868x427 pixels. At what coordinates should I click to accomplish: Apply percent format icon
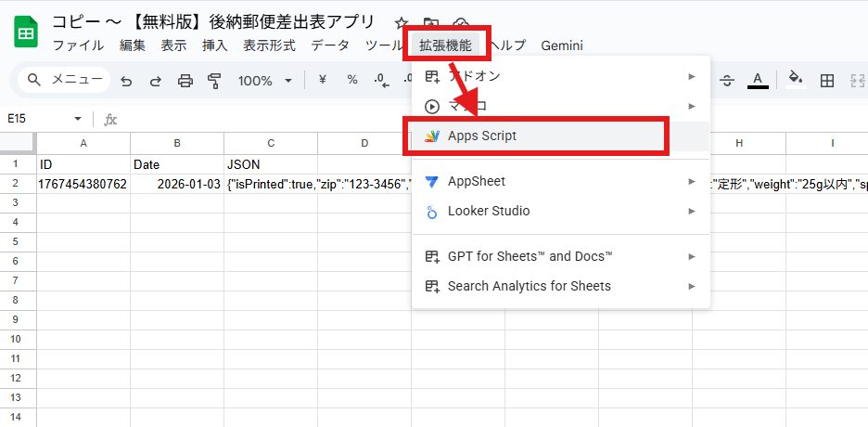tap(352, 80)
